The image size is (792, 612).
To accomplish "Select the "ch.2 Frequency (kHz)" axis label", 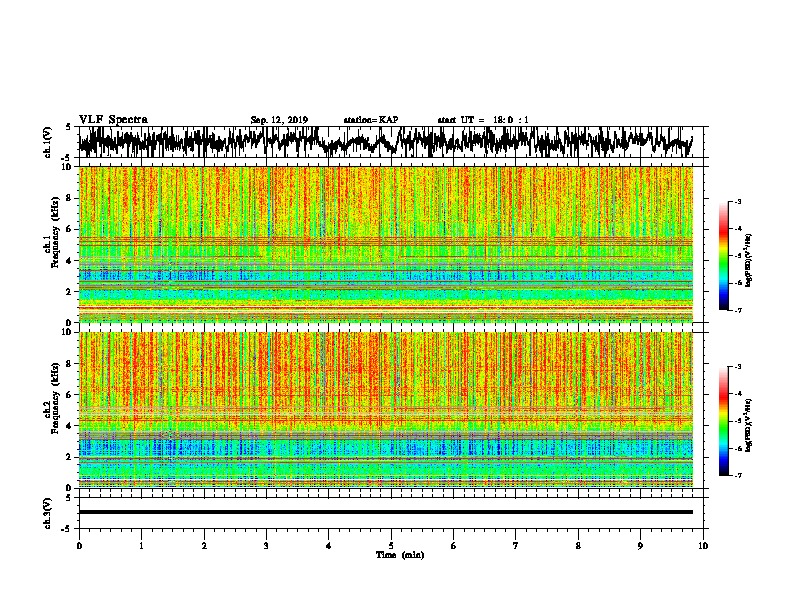I will 52,398.
